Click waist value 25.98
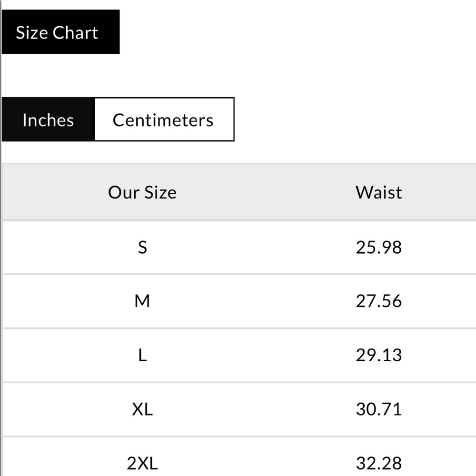The height and width of the screenshot is (476, 476). point(378,247)
